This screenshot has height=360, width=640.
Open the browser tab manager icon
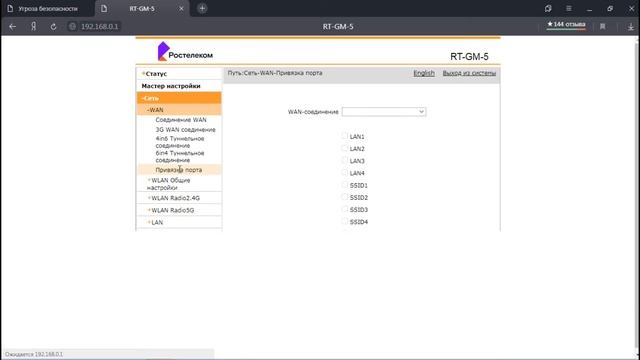(x=548, y=8)
